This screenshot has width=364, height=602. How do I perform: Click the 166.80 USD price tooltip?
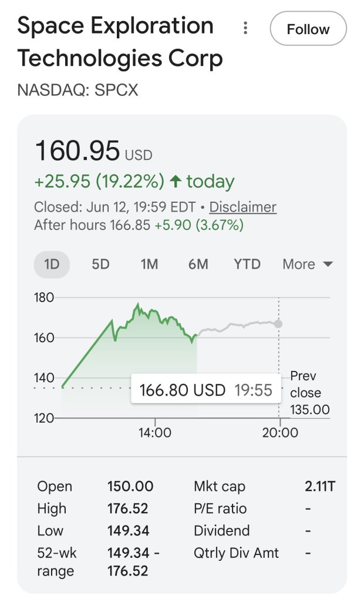[x=206, y=390]
